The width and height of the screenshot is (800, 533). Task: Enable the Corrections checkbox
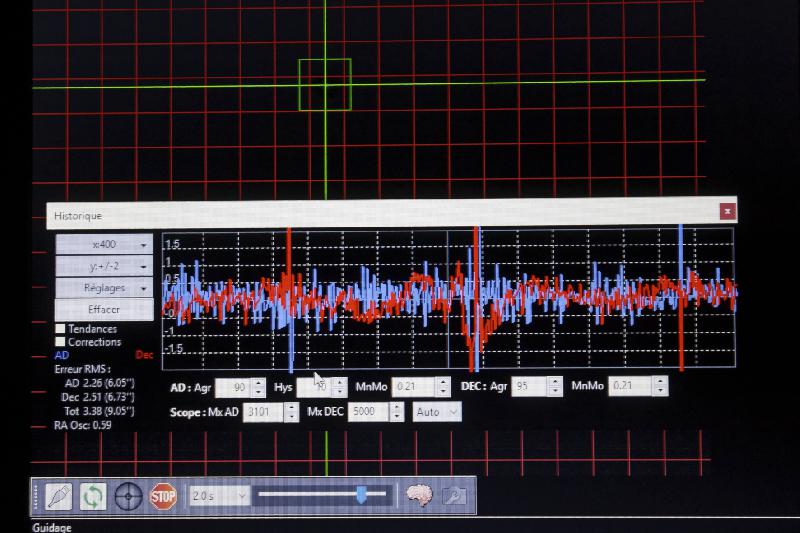[x=60, y=342]
